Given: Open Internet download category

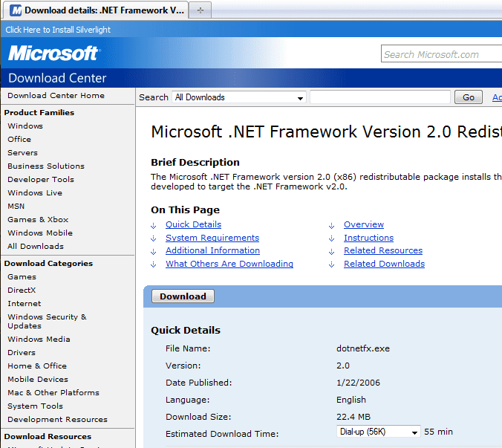Looking at the screenshot, I should (x=25, y=304).
